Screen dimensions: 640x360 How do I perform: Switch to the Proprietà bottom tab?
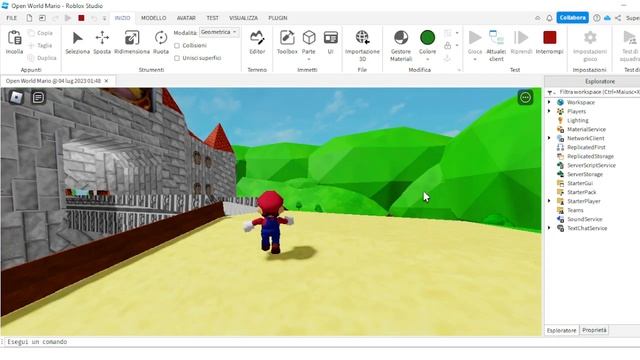tap(594, 330)
